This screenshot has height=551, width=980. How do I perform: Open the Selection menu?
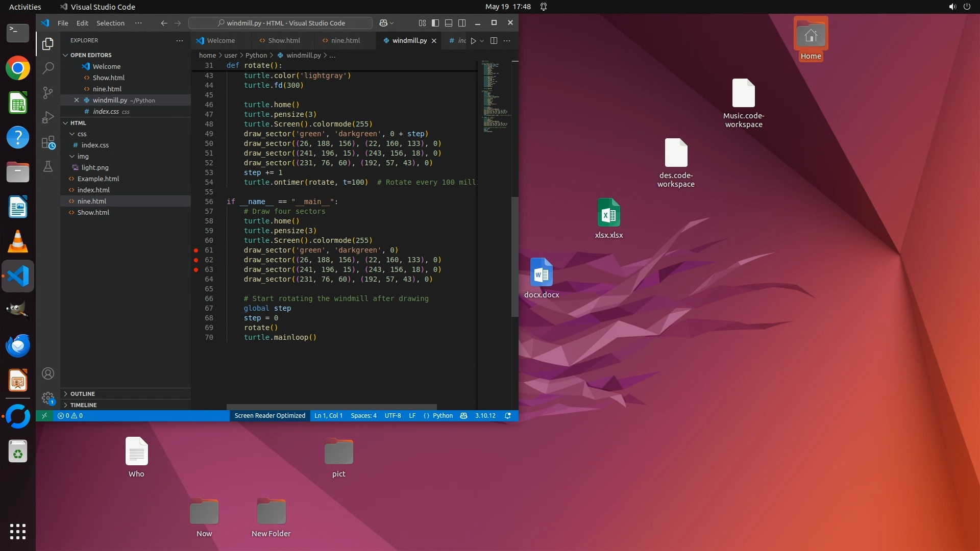[x=110, y=23]
